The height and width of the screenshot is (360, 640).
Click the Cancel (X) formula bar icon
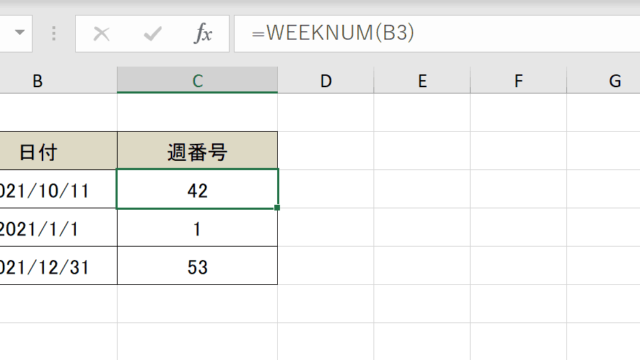[x=101, y=34]
